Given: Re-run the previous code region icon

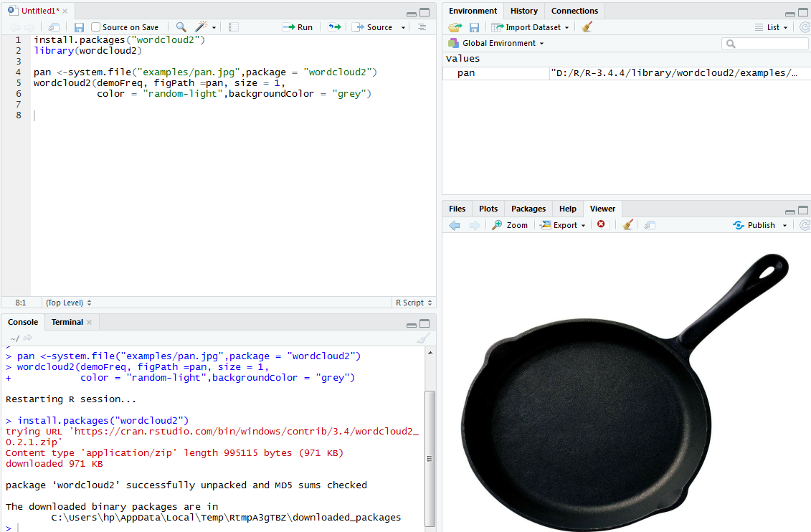Looking at the screenshot, I should [334, 27].
